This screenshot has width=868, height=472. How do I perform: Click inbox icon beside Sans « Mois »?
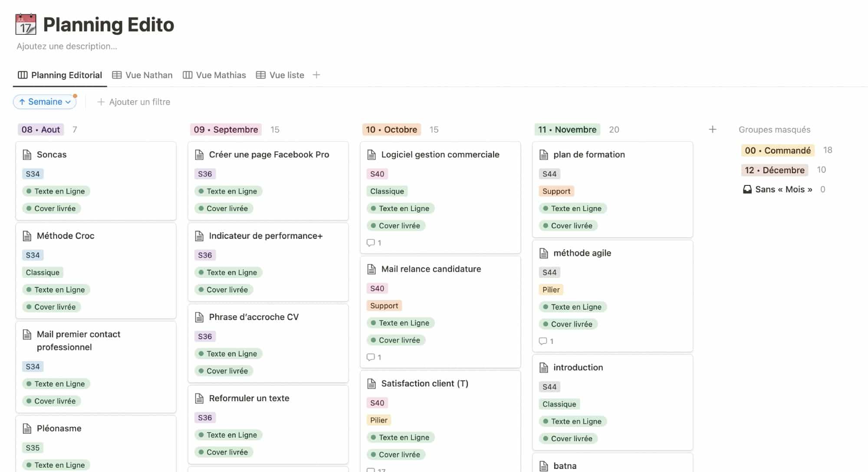747,189
